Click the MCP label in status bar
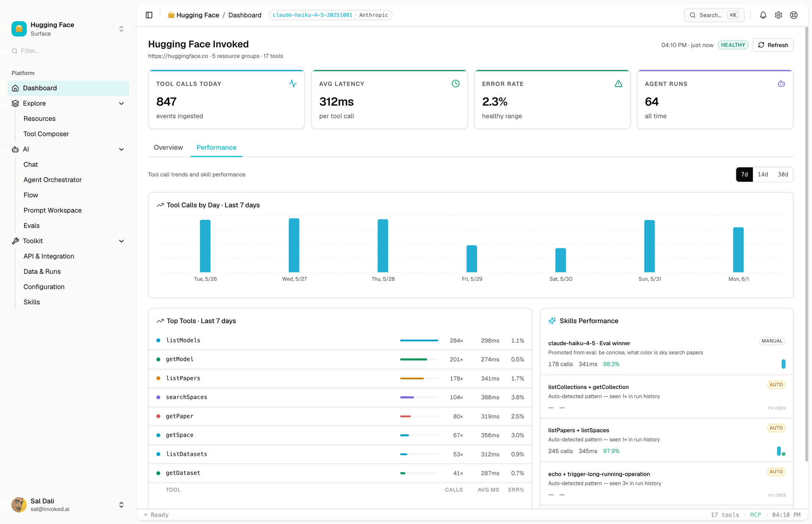The width and height of the screenshot is (812, 524). coord(755,515)
